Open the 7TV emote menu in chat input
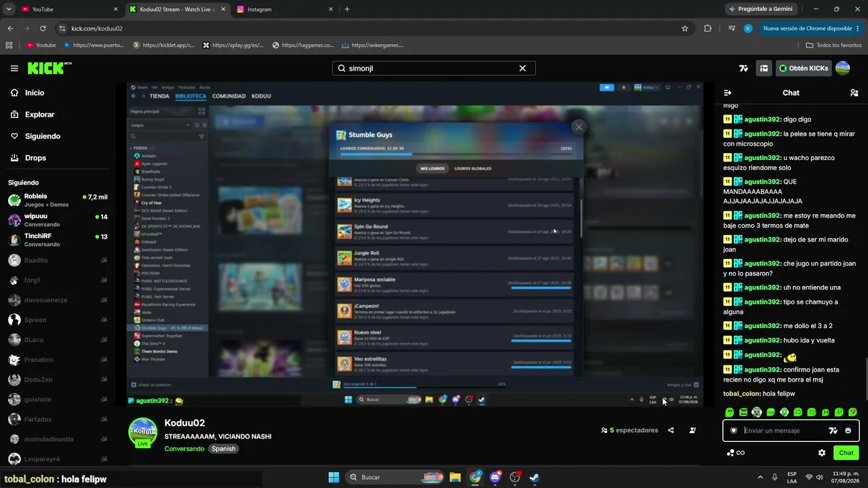The image size is (868, 488). (833, 430)
